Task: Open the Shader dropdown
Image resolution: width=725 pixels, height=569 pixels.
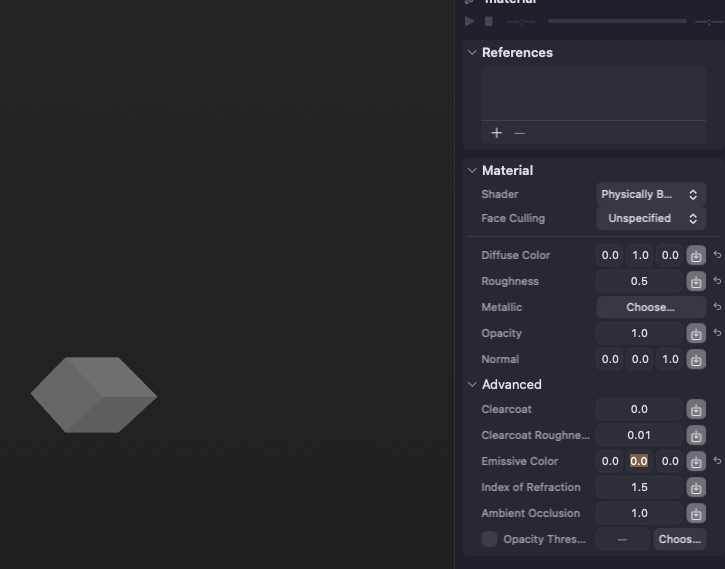Action: (651, 194)
